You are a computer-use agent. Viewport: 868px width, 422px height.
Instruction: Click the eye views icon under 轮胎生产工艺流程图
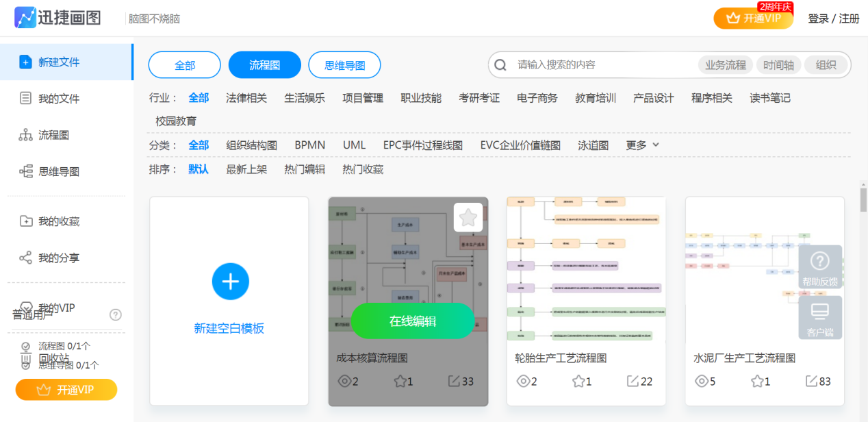524,382
